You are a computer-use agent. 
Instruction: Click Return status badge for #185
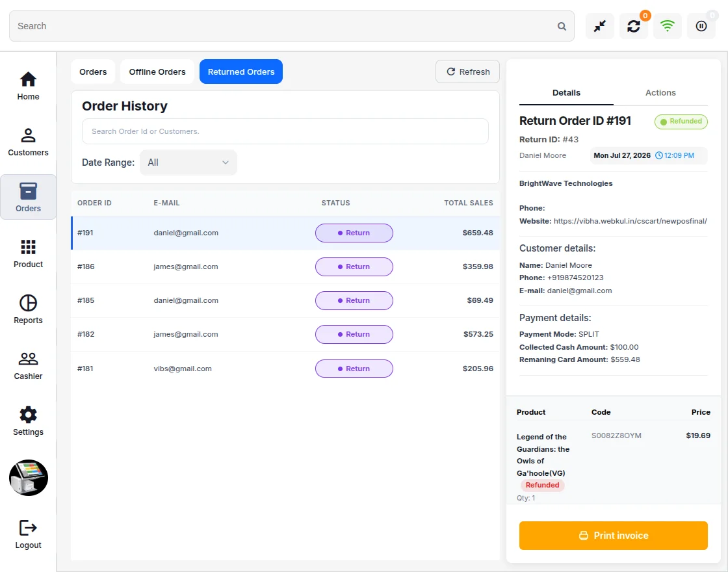click(354, 300)
